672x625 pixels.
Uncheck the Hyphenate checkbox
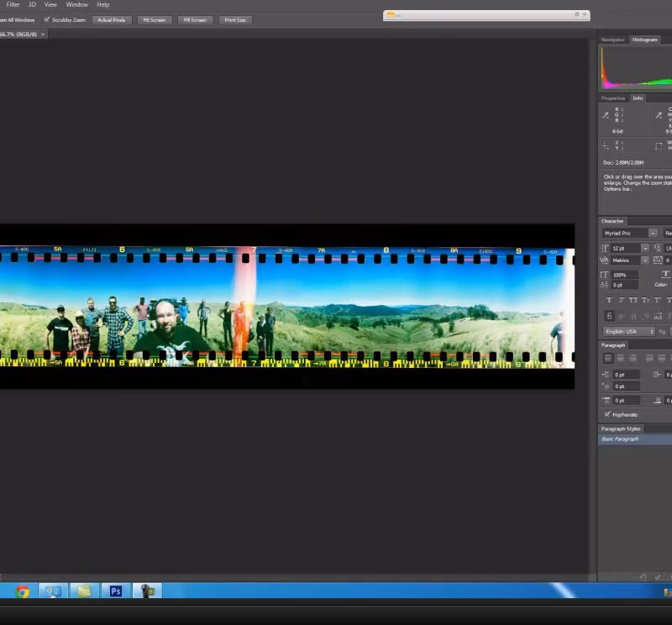click(607, 414)
